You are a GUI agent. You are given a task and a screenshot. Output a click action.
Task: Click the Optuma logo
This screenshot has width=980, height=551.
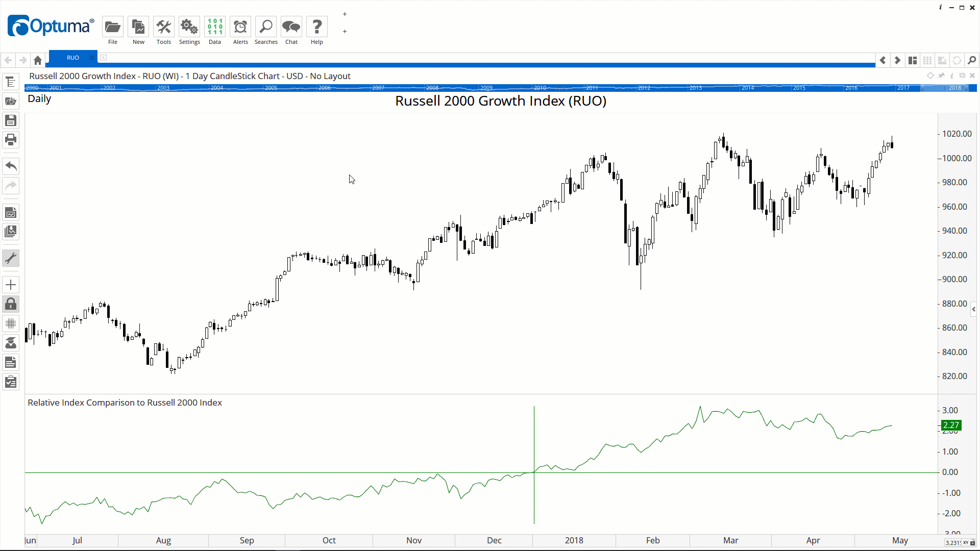tap(51, 26)
